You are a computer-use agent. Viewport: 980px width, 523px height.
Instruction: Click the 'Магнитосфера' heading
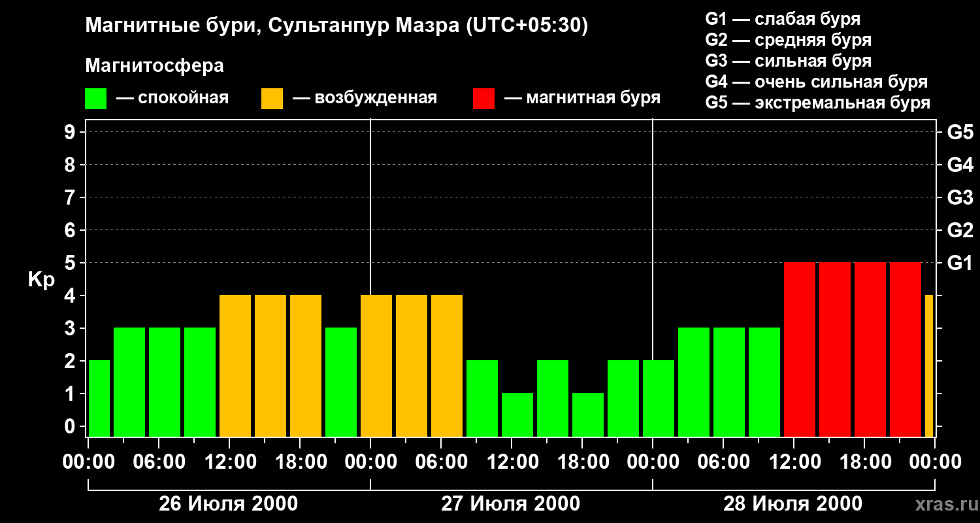coord(154,66)
